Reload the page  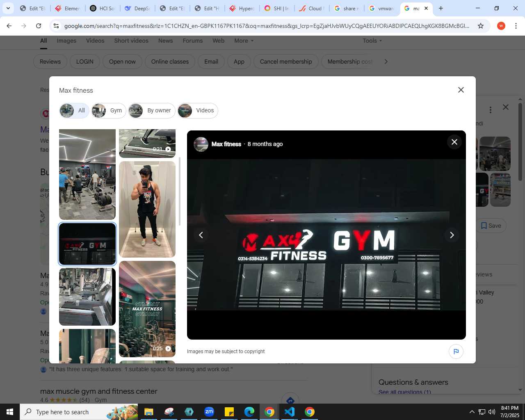coord(39,26)
